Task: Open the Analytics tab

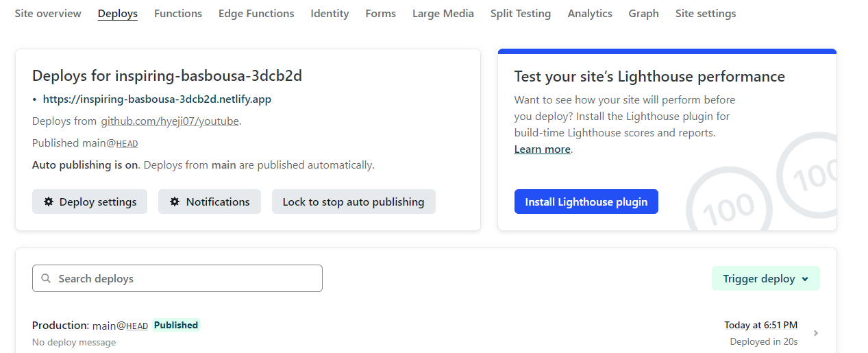Action: (590, 14)
